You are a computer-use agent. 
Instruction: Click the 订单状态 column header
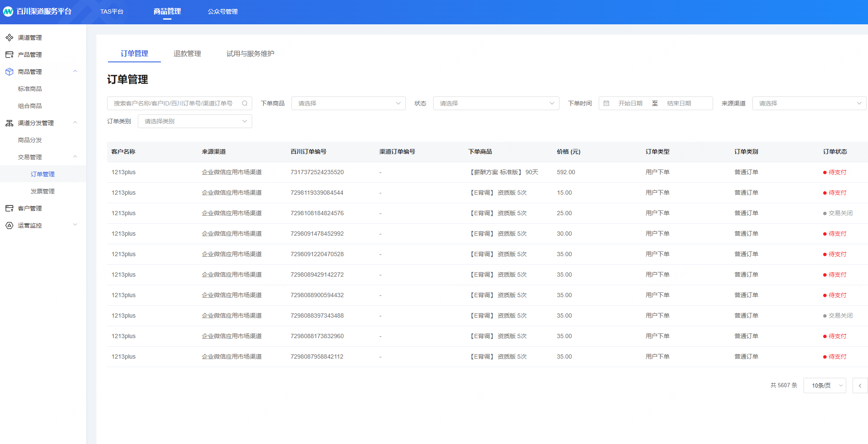pos(835,152)
